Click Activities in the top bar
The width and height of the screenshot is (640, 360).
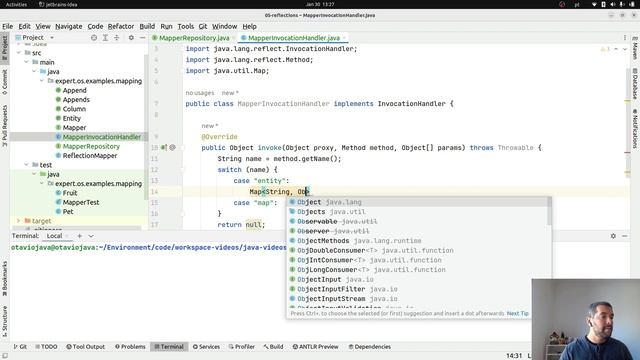16,4
